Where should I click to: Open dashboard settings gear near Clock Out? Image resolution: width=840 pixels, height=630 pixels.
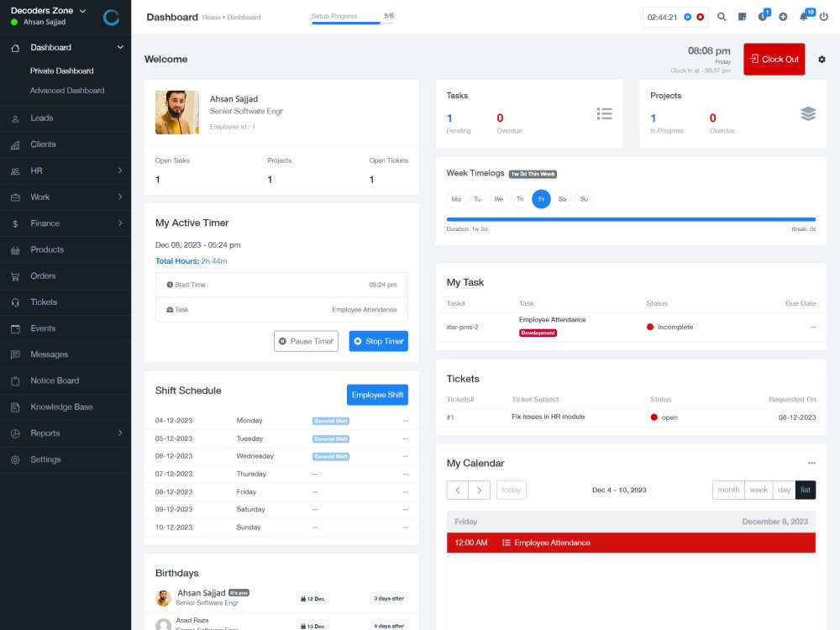(x=822, y=60)
